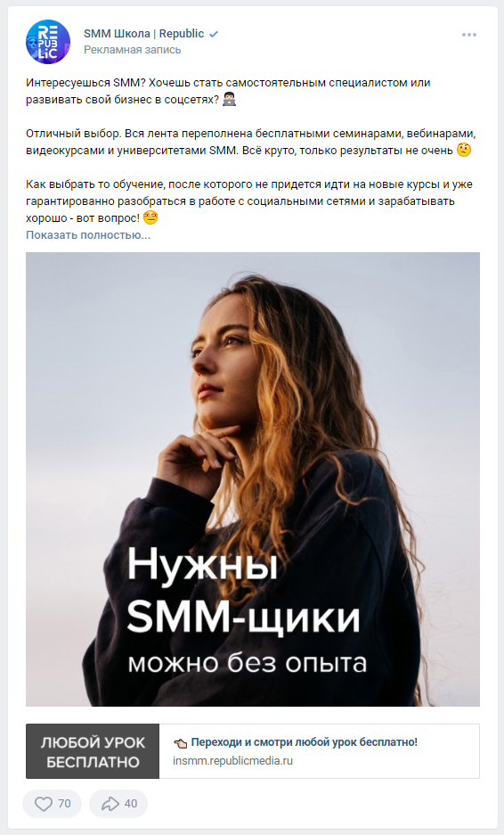The width and height of the screenshot is (504, 835).
Task: Click the blue verified checkmark badge
Action: pyautogui.click(x=214, y=34)
